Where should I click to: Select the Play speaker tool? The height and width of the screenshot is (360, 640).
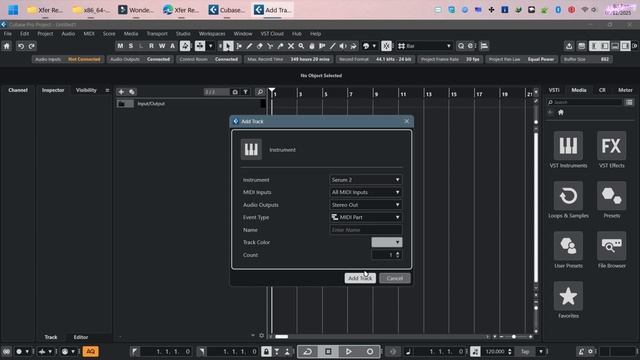343,46
